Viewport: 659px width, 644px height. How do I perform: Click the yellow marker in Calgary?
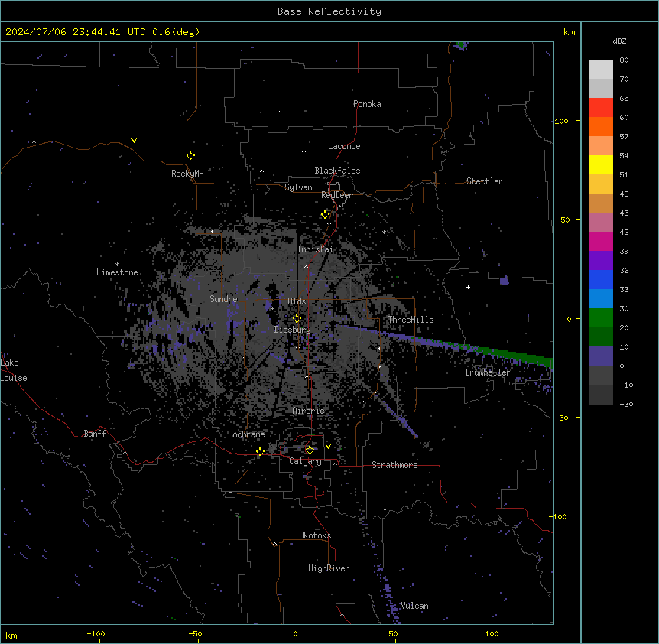pos(310,450)
